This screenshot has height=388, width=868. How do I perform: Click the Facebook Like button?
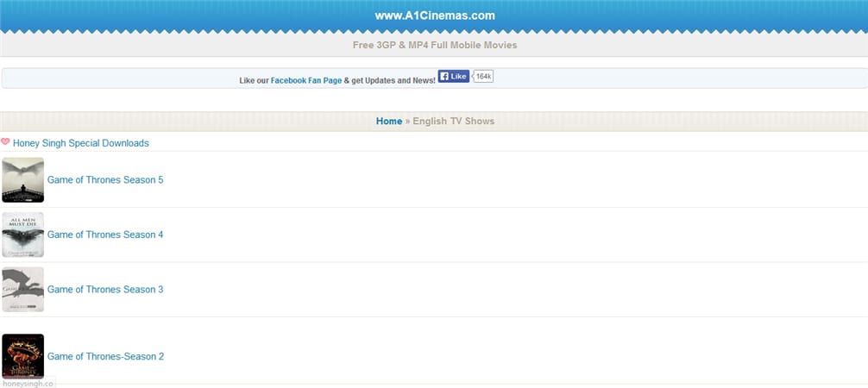point(453,77)
